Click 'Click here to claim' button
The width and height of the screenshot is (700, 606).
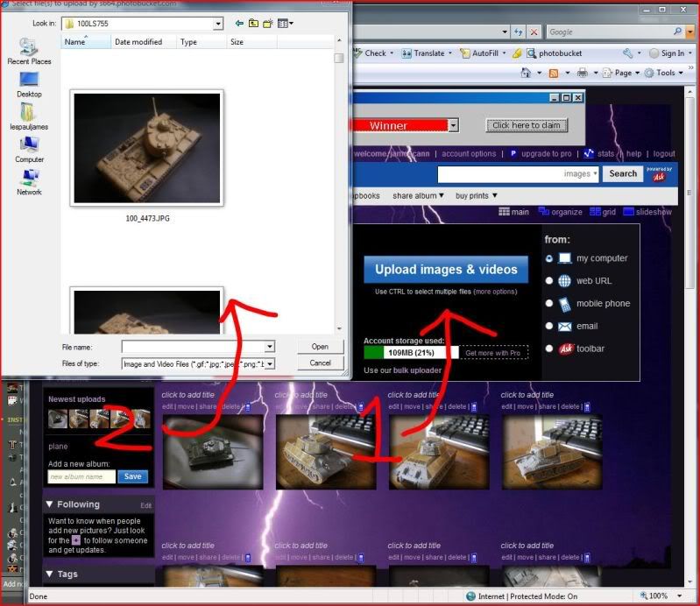pos(527,125)
